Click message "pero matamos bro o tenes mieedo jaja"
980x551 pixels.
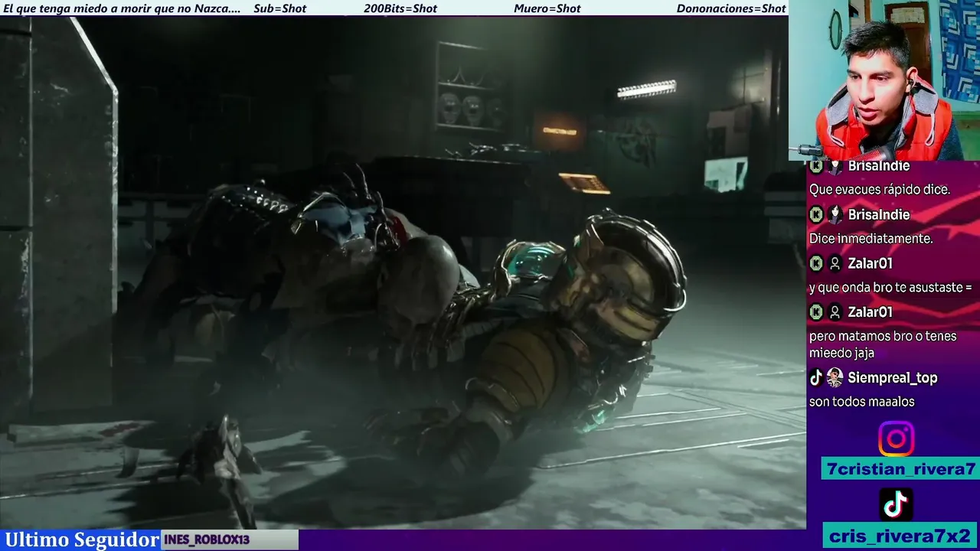click(883, 344)
